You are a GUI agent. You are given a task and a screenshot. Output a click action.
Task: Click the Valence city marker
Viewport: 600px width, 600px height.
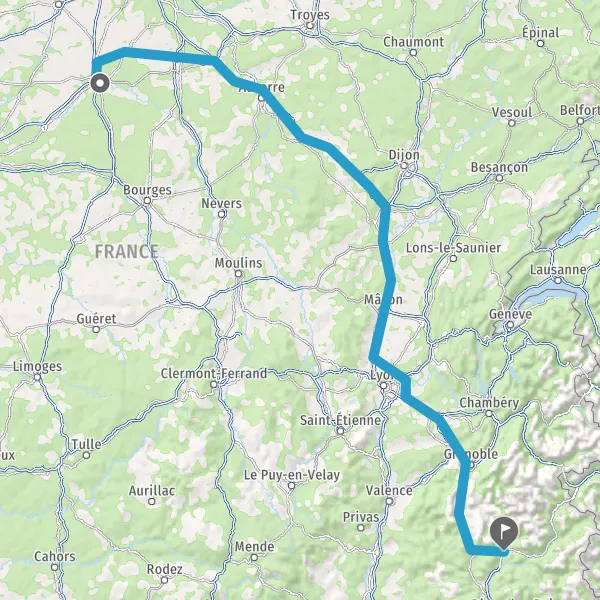[390, 501]
